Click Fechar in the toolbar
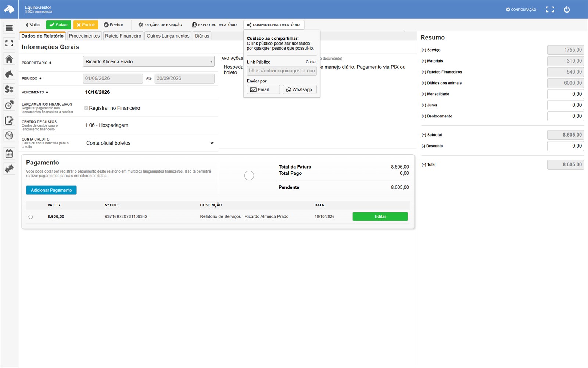Screen dimensions: 588x368 click(114, 25)
